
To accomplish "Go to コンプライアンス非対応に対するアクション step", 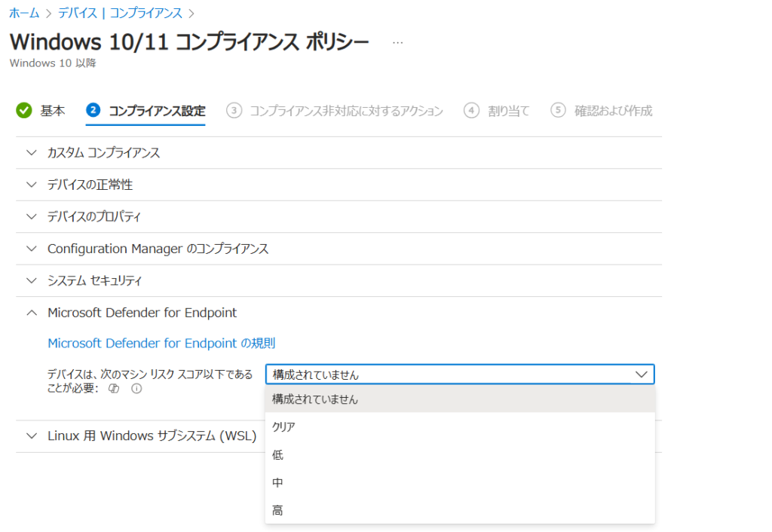I will pyautogui.click(x=335, y=111).
